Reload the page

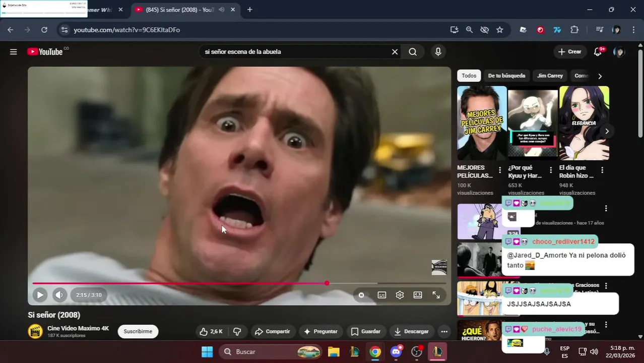(x=44, y=30)
